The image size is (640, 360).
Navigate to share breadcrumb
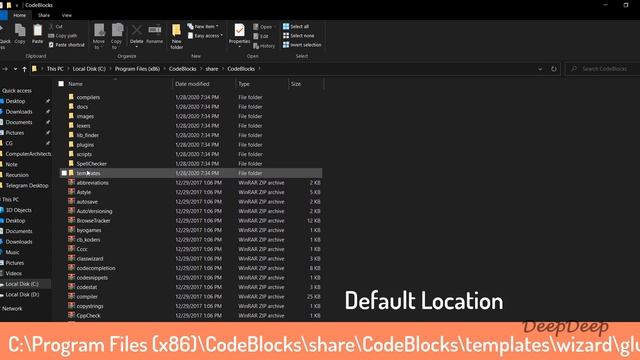pos(211,69)
